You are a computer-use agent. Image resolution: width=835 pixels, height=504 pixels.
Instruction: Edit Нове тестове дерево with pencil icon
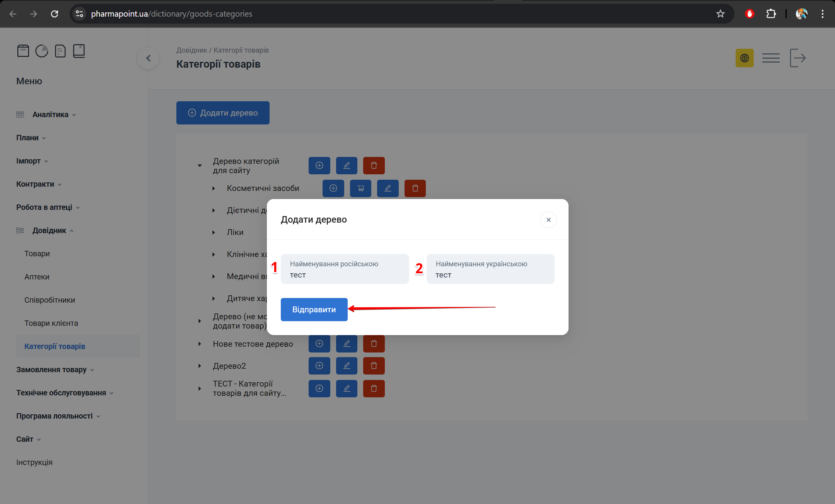click(x=347, y=344)
